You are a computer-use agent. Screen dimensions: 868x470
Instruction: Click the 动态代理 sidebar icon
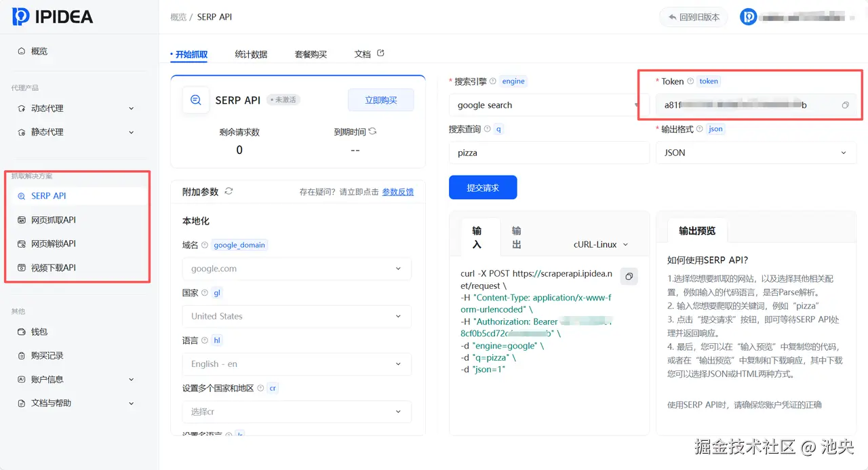pos(22,109)
